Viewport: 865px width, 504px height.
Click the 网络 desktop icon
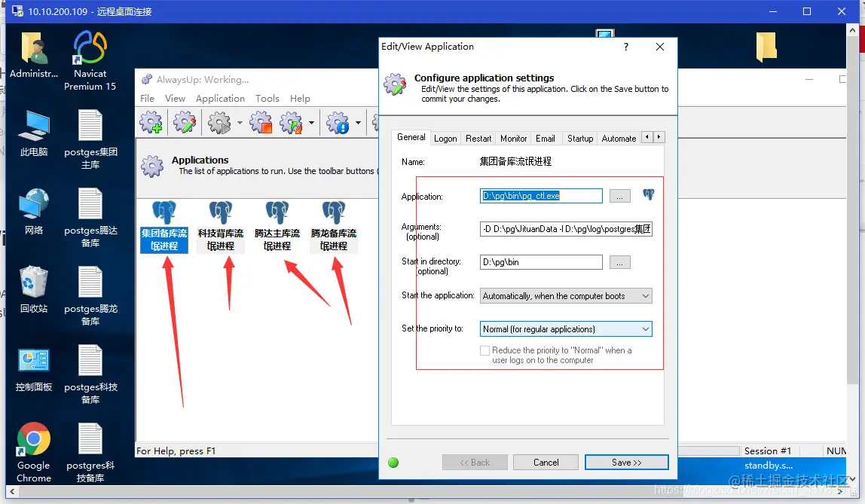(x=34, y=212)
